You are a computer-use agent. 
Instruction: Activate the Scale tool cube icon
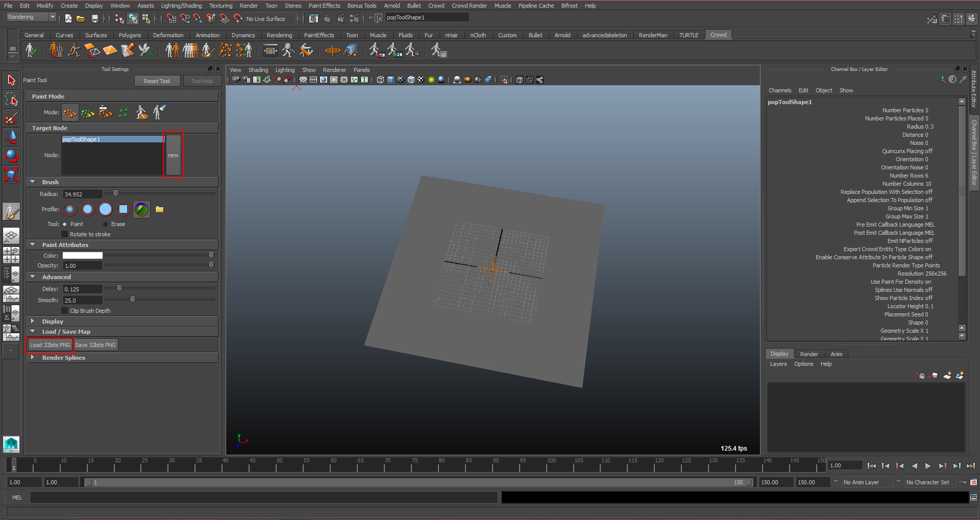(x=11, y=175)
